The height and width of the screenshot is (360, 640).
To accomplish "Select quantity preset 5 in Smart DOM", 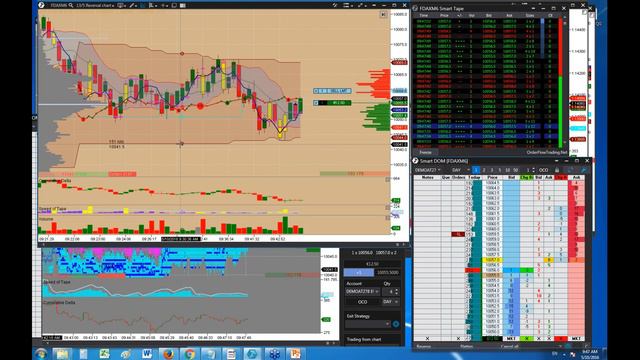I will click(500, 170).
